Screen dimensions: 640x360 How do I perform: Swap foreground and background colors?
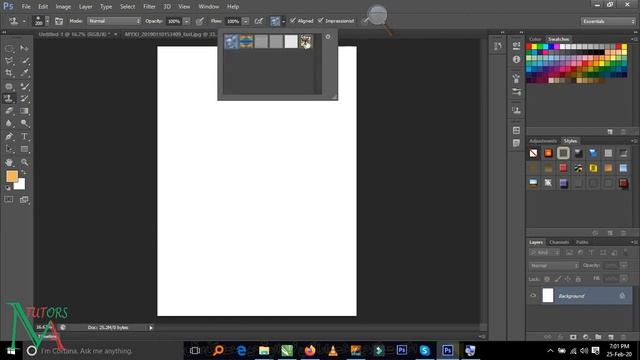(23, 173)
